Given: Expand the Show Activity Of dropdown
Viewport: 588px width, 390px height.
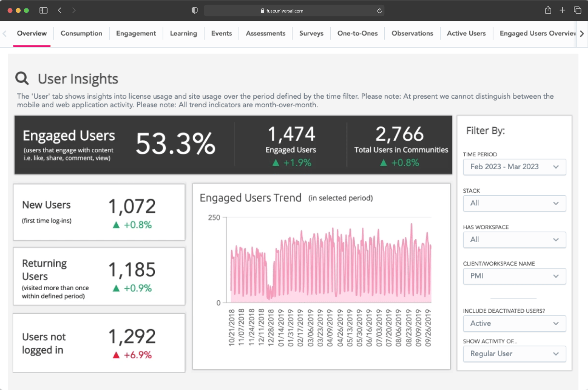Looking at the screenshot, I should 514,354.
